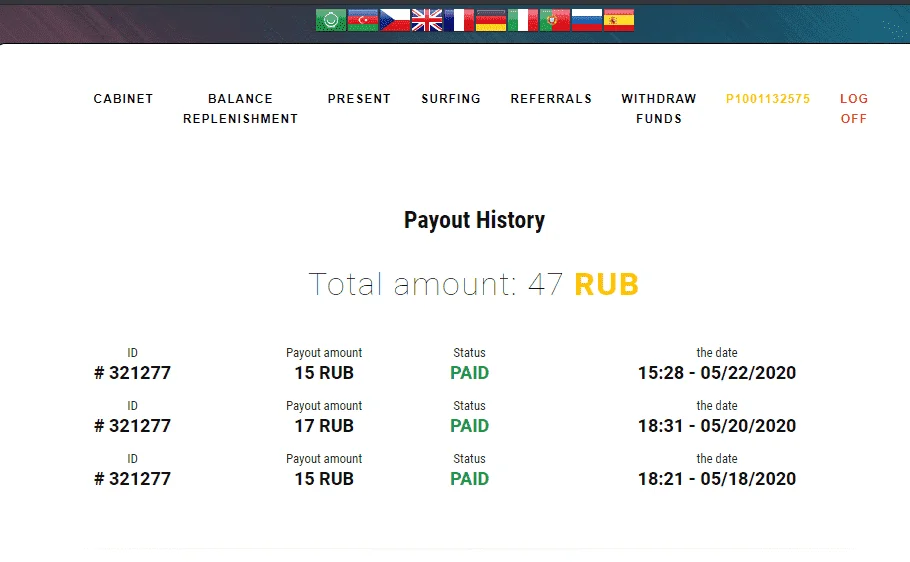
Task: Choose the Czech flag language
Action: (395, 20)
